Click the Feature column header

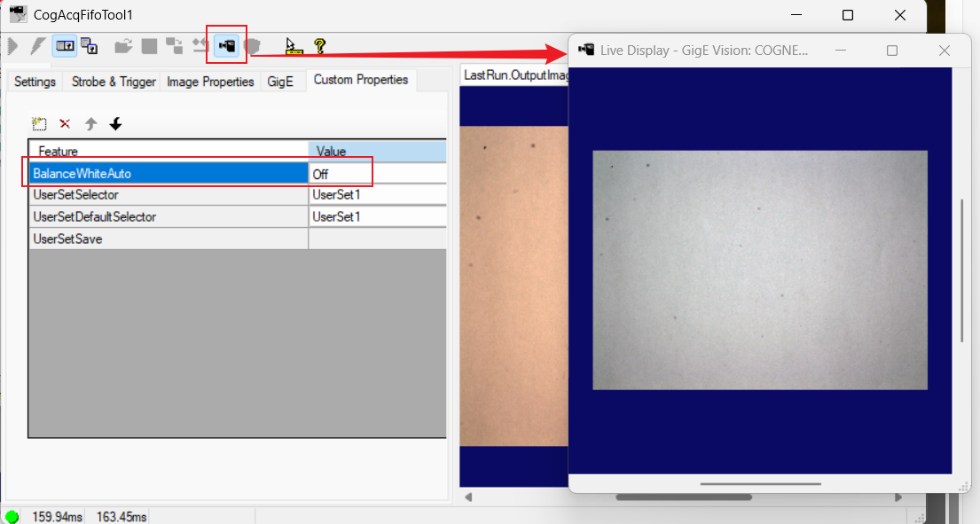pos(169,151)
